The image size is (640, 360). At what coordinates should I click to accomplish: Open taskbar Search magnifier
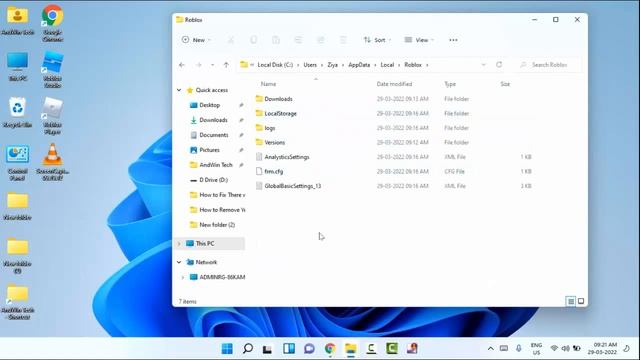(x=248, y=349)
